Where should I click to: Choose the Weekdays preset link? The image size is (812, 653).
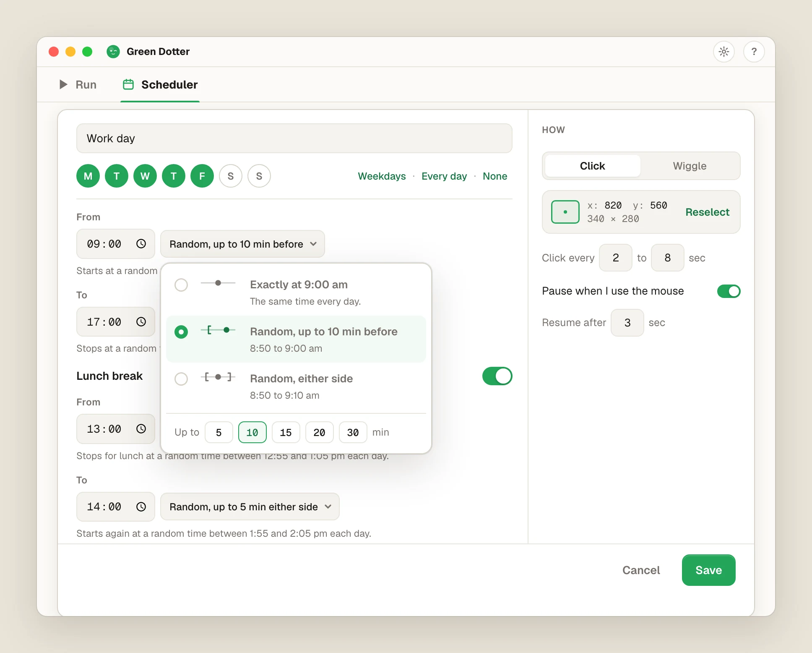tap(382, 176)
